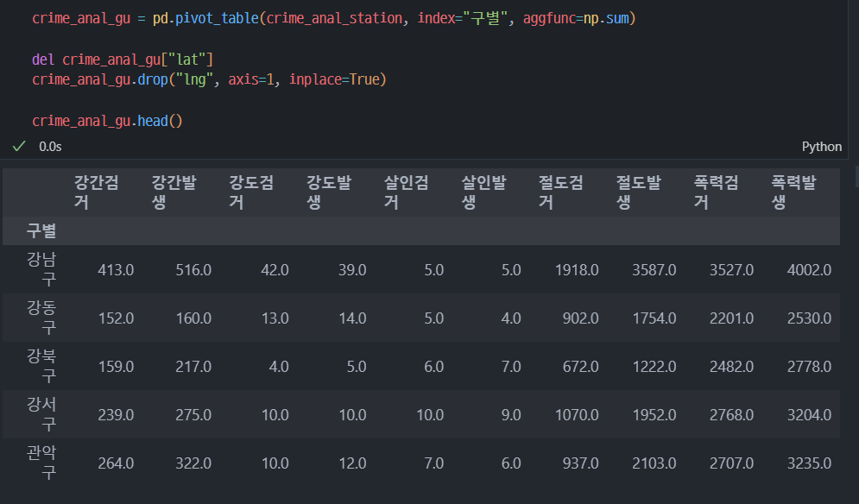Click the 구별 index name label
The width and height of the screenshot is (859, 504).
tap(41, 231)
